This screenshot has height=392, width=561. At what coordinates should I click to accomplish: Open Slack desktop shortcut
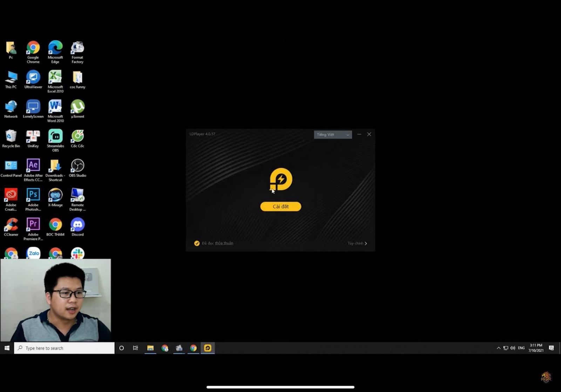(x=77, y=253)
